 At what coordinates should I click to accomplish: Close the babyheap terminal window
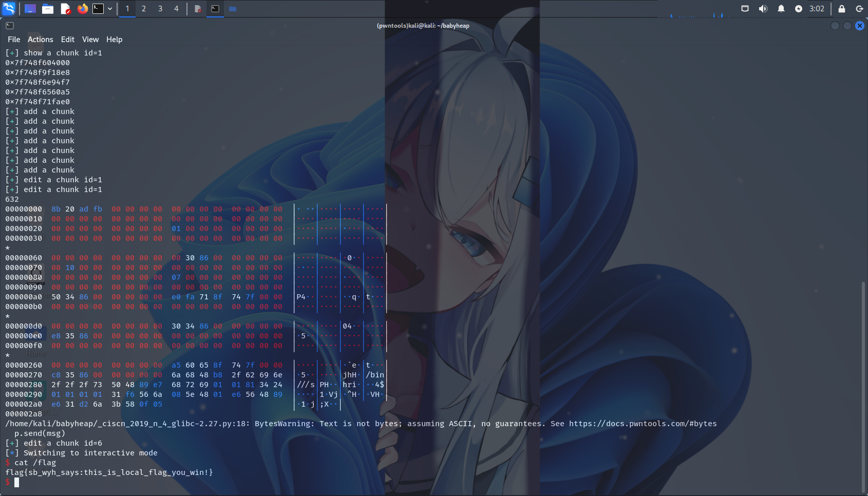click(860, 26)
